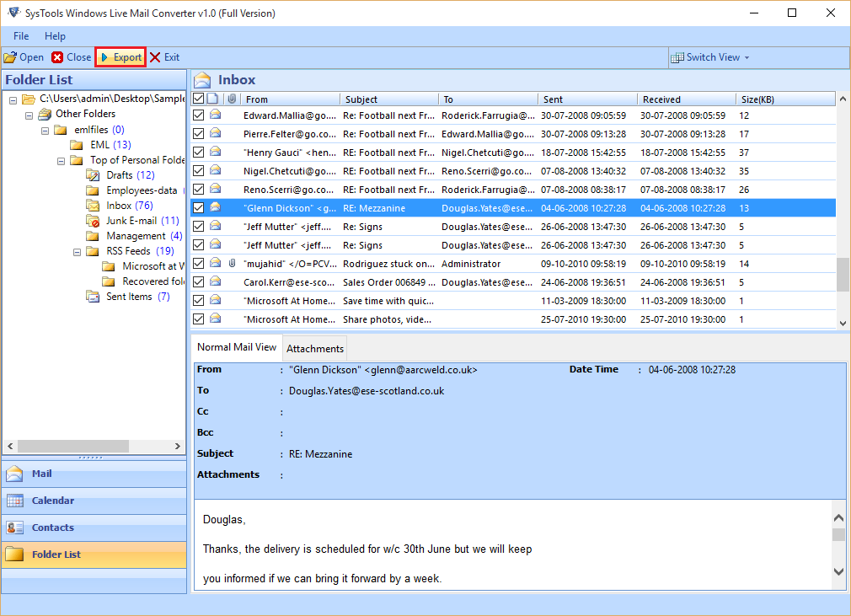Uncheck the Nigel.Chetcuti email checkbox
Screen dimensions: 851x616
coord(199,170)
